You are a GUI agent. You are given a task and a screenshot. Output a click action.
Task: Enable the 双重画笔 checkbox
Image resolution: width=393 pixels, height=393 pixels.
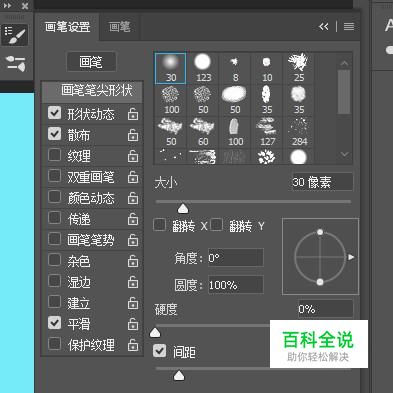(54, 176)
